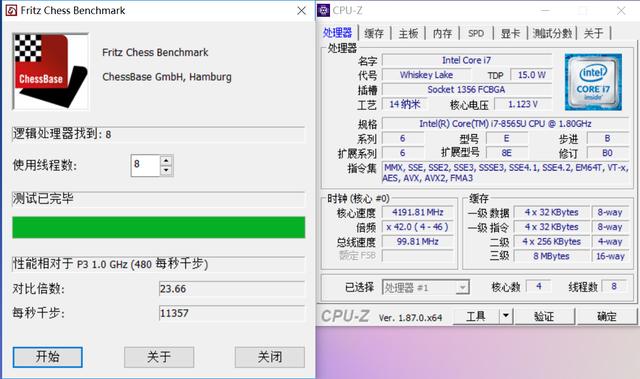Switch to the 缓存 tab in CPU-Z
640x379 pixels.
click(x=374, y=33)
